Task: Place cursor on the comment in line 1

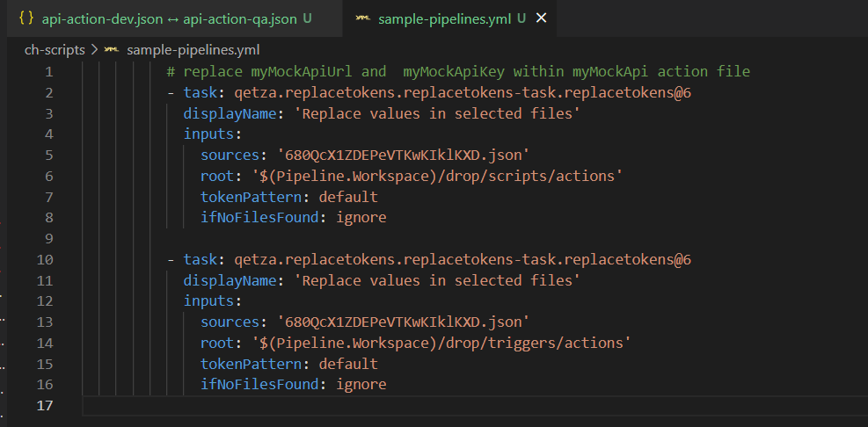Action: (x=457, y=71)
